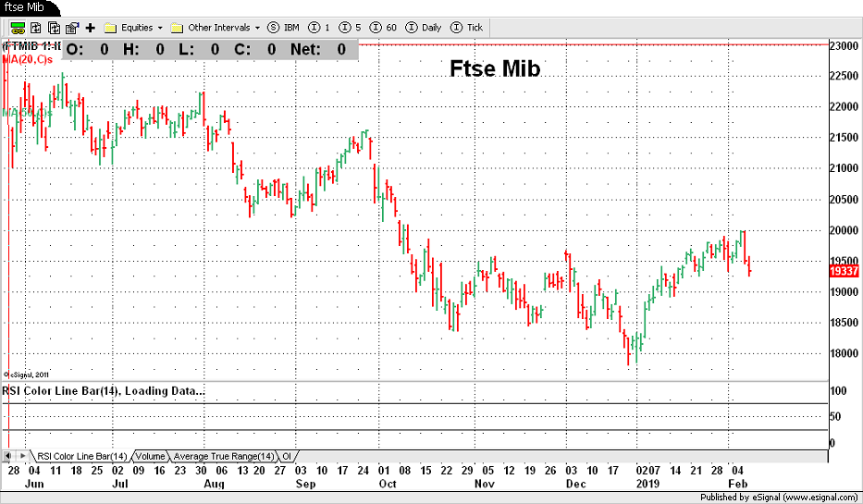Open the RSI Color Line Bar(14) tab
Viewport: 863px width, 504px height.
tap(81, 456)
